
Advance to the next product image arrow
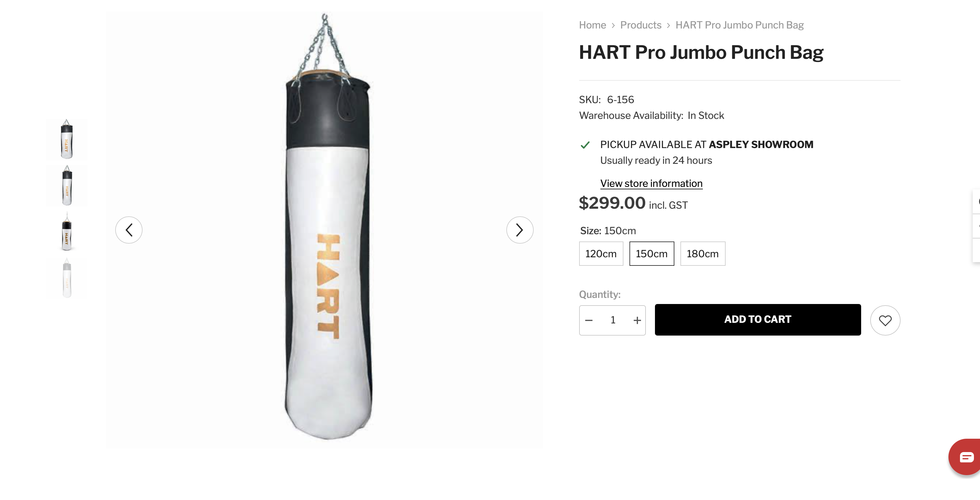[520, 230]
